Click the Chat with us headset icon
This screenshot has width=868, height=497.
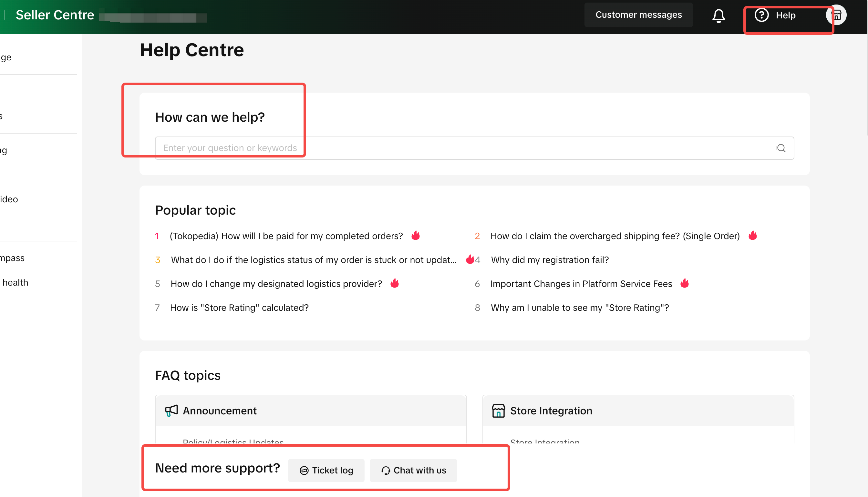click(386, 471)
